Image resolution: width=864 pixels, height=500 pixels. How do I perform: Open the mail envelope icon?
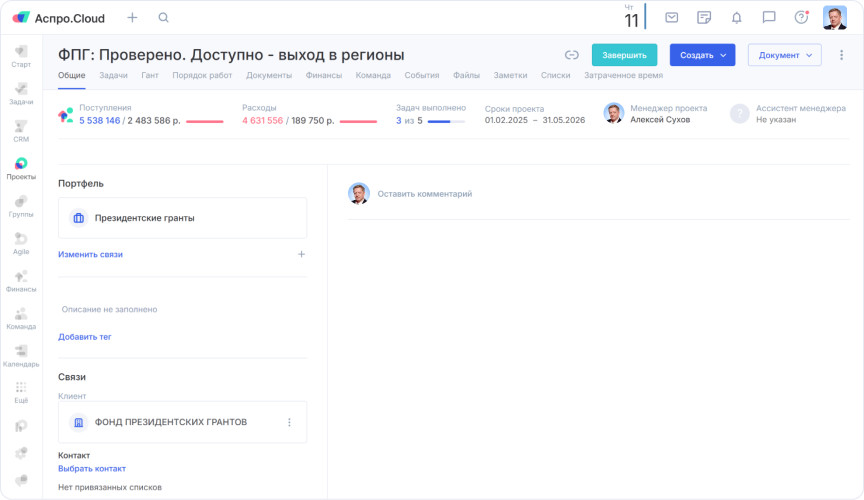tap(672, 18)
